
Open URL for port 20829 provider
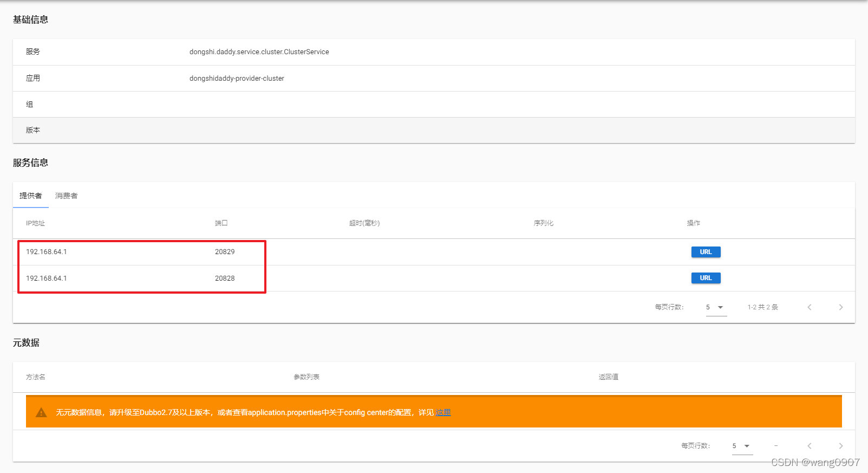pyautogui.click(x=706, y=252)
